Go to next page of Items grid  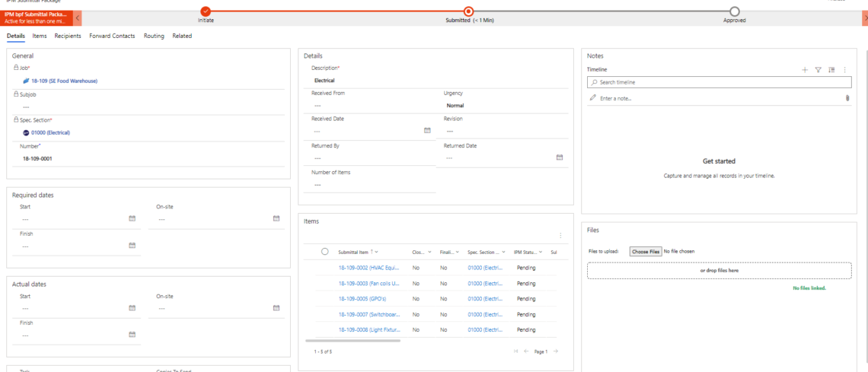coord(556,351)
